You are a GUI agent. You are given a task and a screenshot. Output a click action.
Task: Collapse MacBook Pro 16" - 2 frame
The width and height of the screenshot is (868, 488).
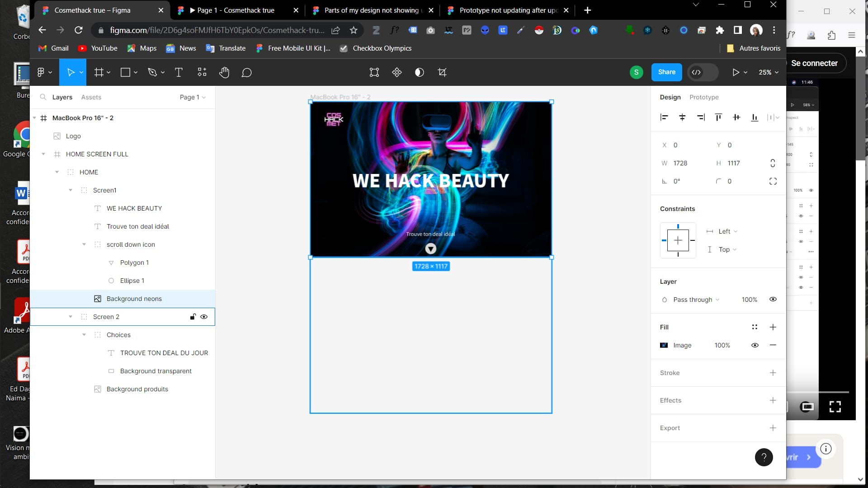tap(34, 118)
